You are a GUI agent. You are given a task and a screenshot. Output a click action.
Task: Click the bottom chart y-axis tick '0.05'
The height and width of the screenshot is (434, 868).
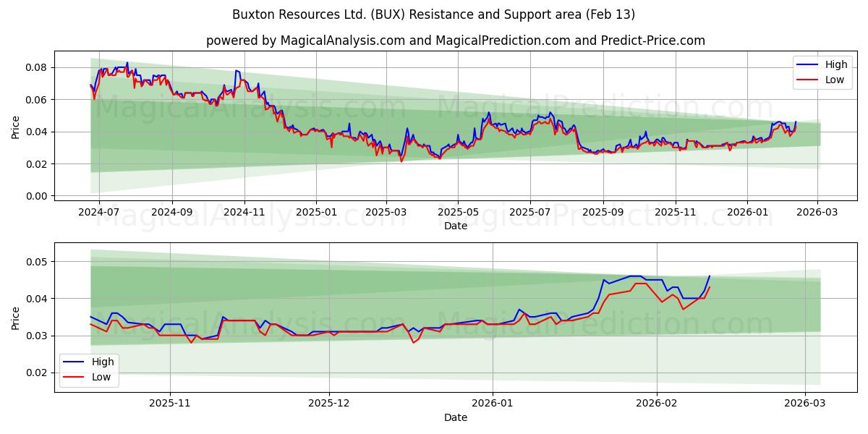(36, 261)
